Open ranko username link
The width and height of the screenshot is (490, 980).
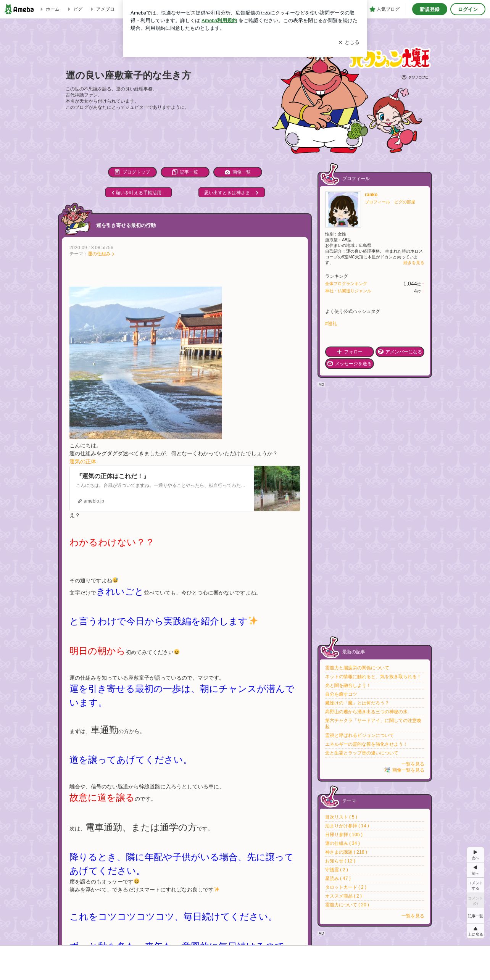tap(371, 195)
